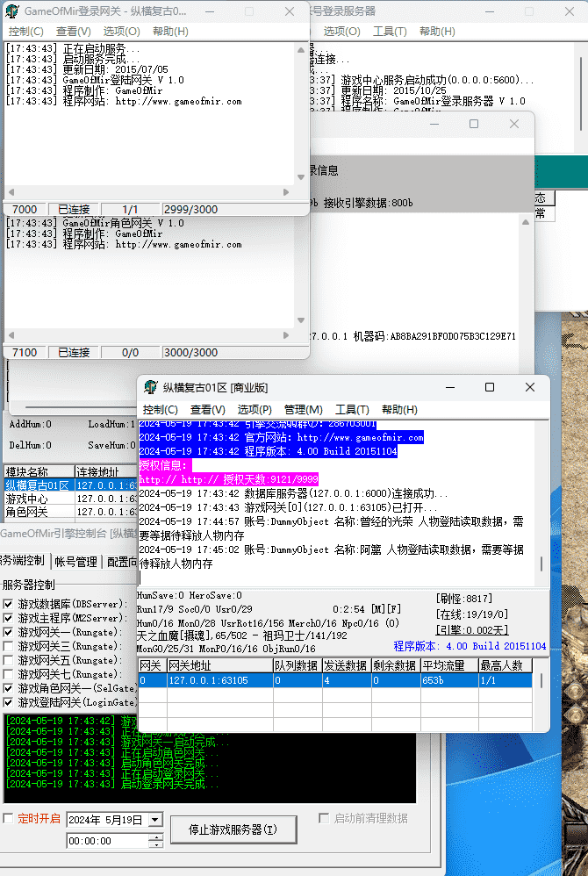Open 帮助(H) menu in 纵横复古01区 window
The height and width of the screenshot is (876, 588).
coord(399,410)
